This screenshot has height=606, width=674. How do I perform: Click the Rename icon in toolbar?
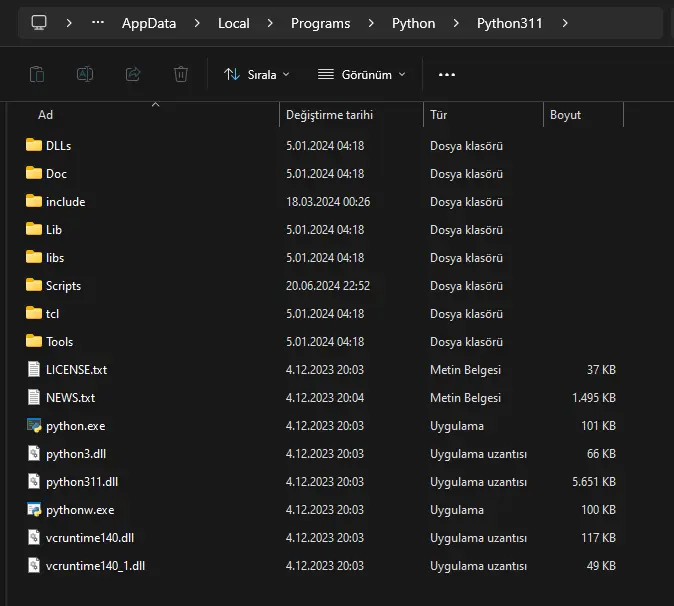(85, 74)
